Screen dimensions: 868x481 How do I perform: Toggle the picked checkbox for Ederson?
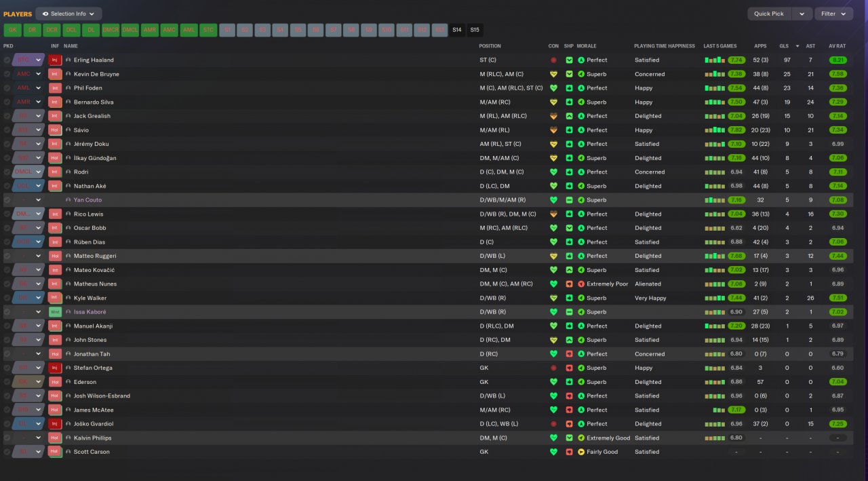pyautogui.click(x=7, y=382)
